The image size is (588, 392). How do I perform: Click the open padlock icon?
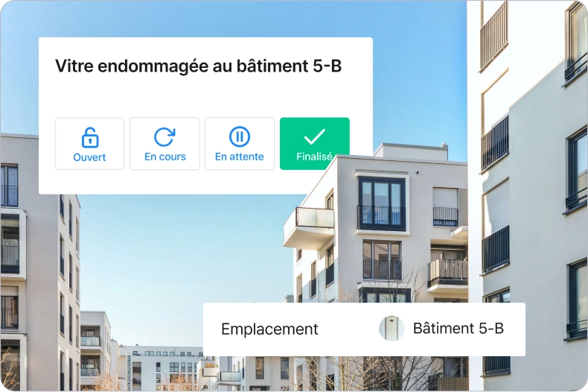(90, 137)
